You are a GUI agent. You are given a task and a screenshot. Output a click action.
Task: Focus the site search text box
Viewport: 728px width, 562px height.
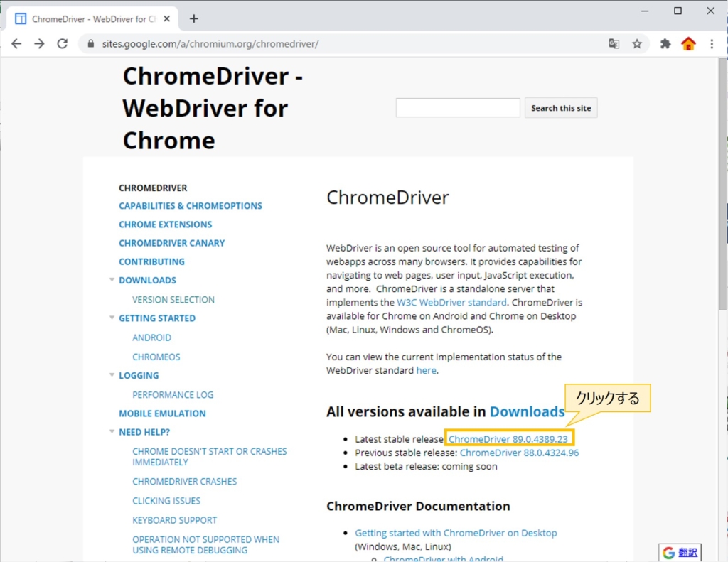pos(458,108)
